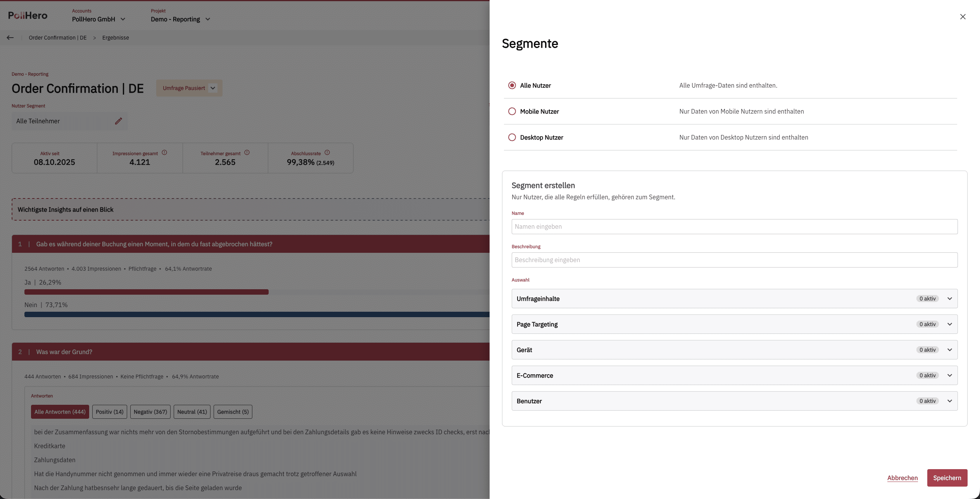The height and width of the screenshot is (499, 980).
Task: Click the back arrow in the breadcrumb bar
Action: [x=10, y=38]
